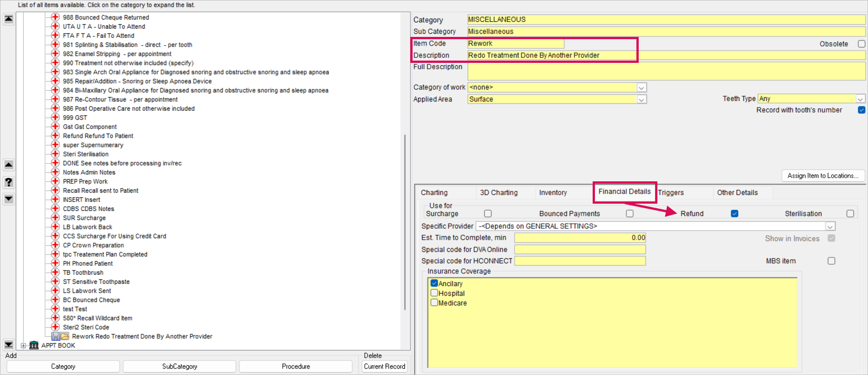This screenshot has height=375, width=868.
Task: Click the move-to-bottom arrow icon
Action: 9,344
